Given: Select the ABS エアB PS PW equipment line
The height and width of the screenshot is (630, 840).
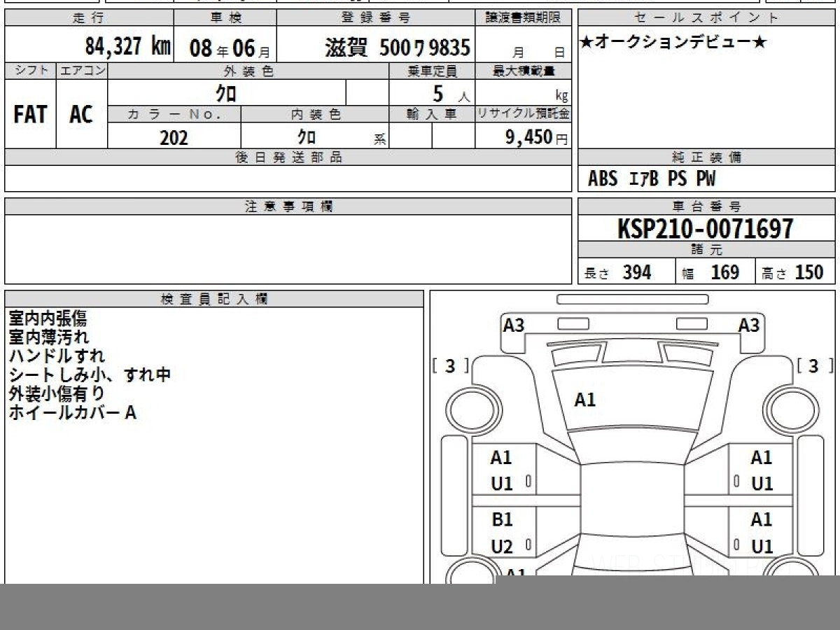Looking at the screenshot, I should point(652,179).
